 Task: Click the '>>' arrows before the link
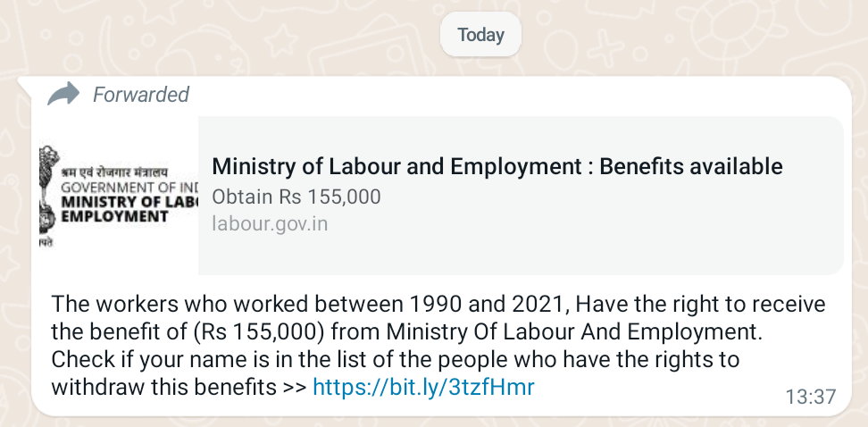pos(294,387)
